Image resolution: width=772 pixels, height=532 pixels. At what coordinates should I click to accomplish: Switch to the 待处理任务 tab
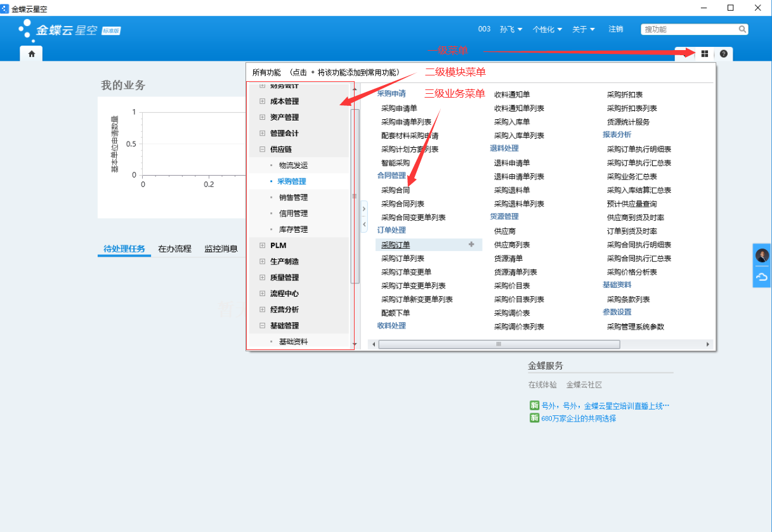tap(124, 249)
